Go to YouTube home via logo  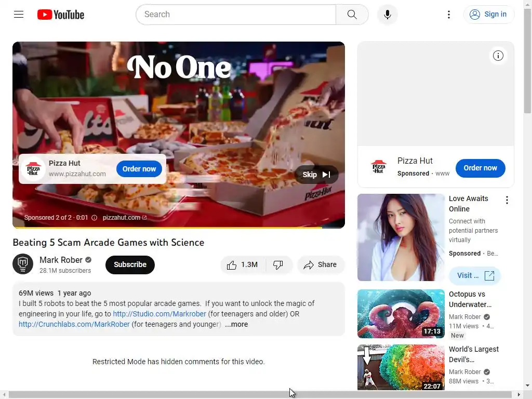[x=61, y=15]
